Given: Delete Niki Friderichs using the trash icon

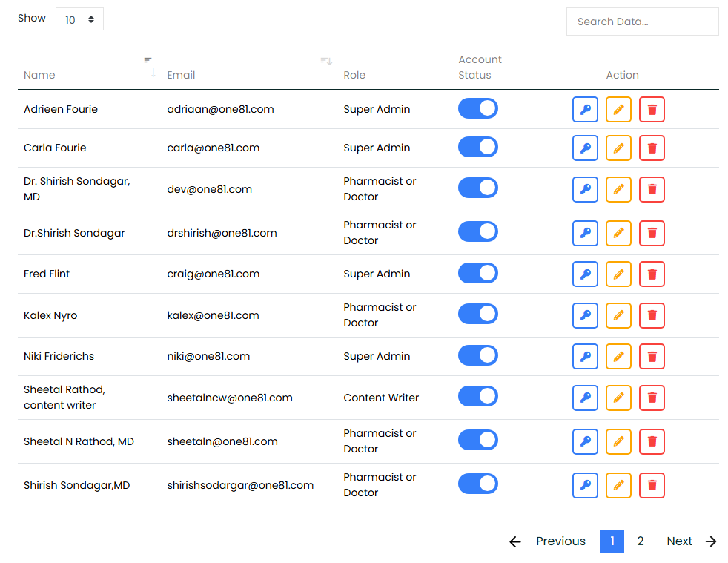Looking at the screenshot, I should coord(652,357).
